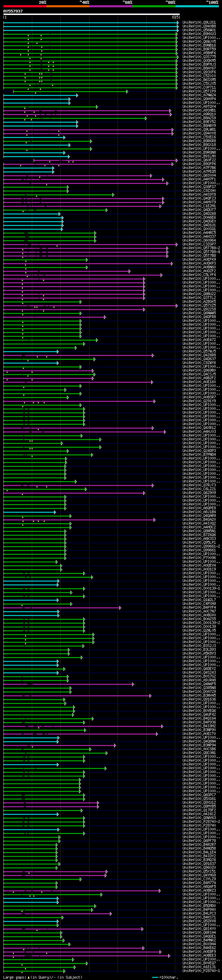Open hit UniRef100_Q60F22
This screenshot has height=980, width=222.
pos(199,160)
